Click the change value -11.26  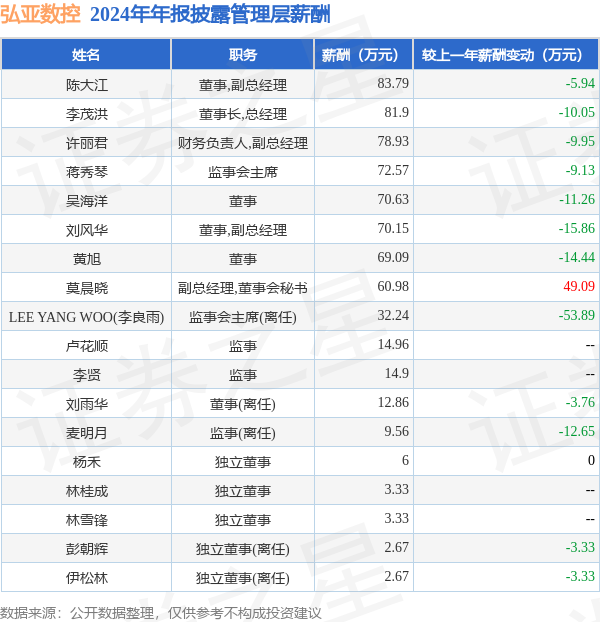577,199
